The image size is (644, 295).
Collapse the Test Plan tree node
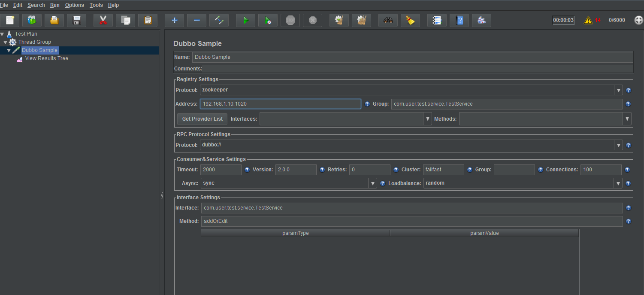click(2, 34)
